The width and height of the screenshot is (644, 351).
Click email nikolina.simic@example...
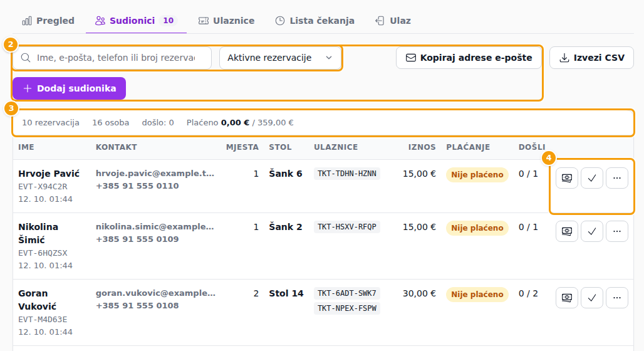155,227
